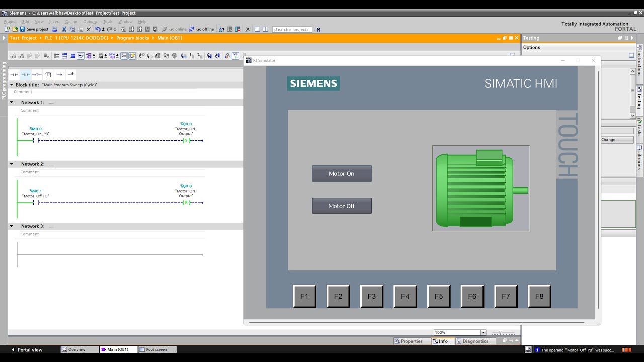
Task: Click the open branch icon
Action: click(x=59, y=75)
